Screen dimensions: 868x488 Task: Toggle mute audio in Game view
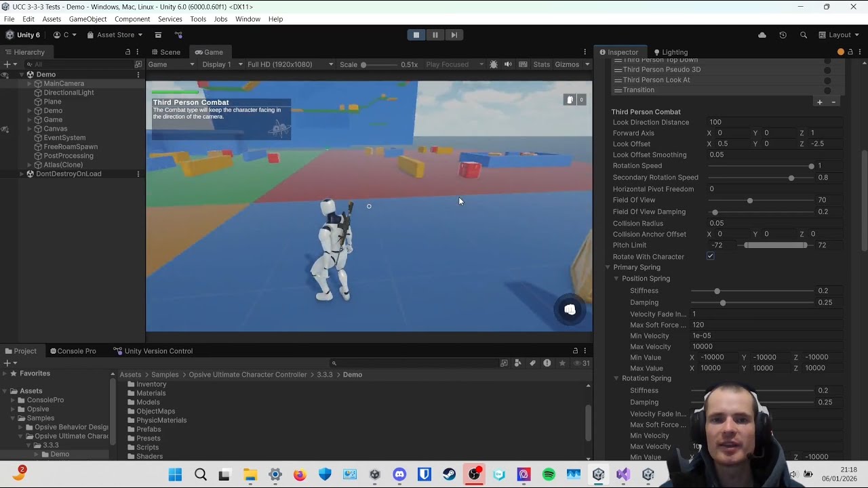(x=508, y=64)
